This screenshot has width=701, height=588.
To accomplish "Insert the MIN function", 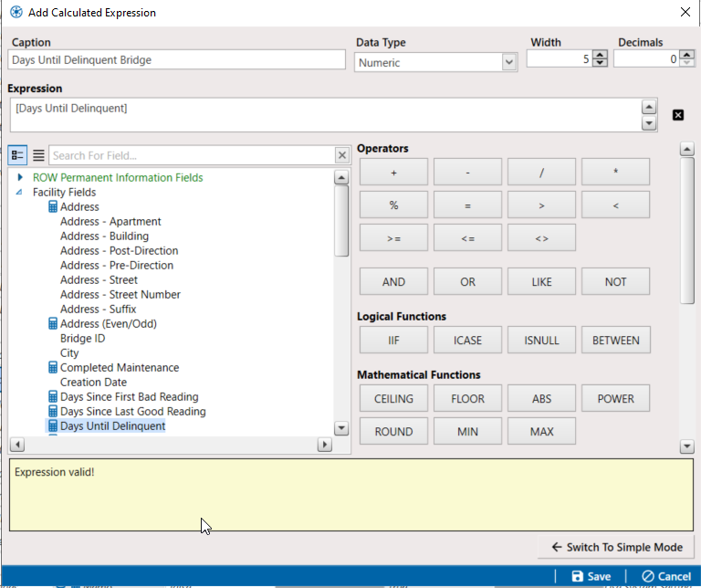I will coord(467,431).
